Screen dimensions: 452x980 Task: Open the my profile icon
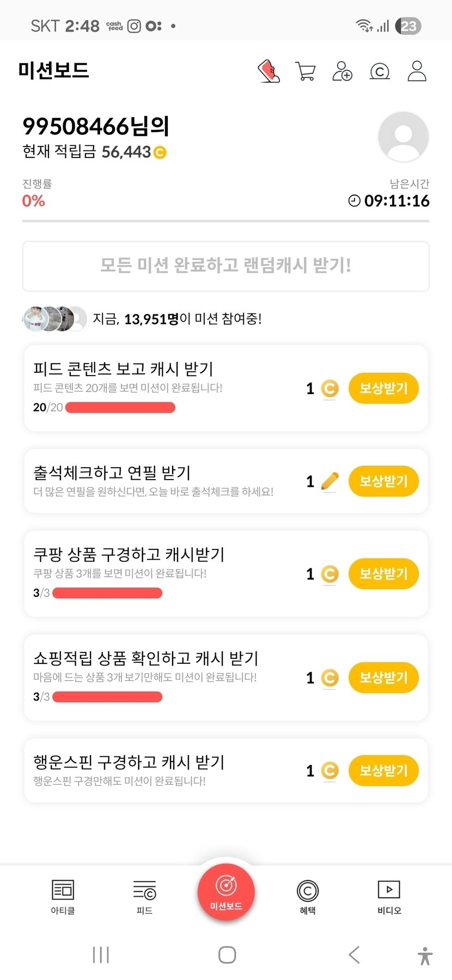[x=417, y=71]
